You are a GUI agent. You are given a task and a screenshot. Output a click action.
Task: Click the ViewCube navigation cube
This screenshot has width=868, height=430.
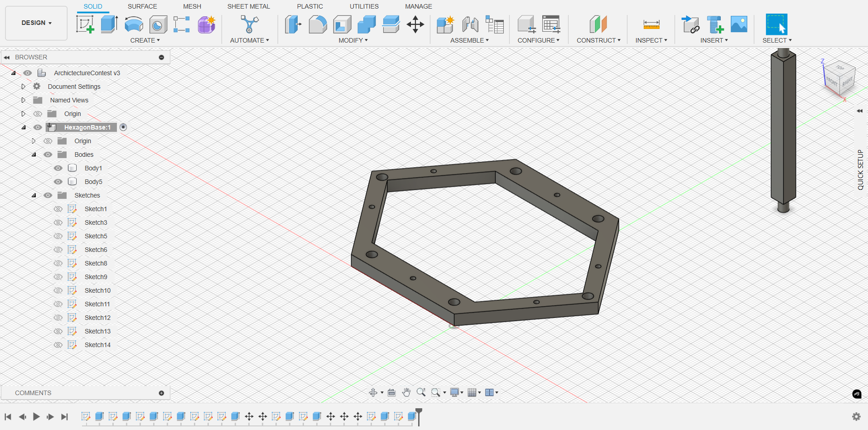tap(839, 78)
